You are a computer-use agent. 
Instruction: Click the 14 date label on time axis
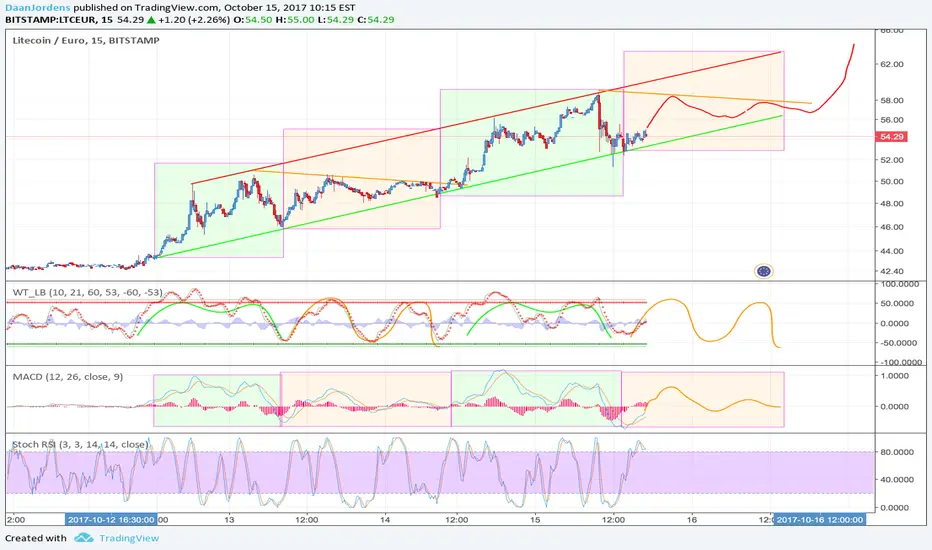click(385, 520)
